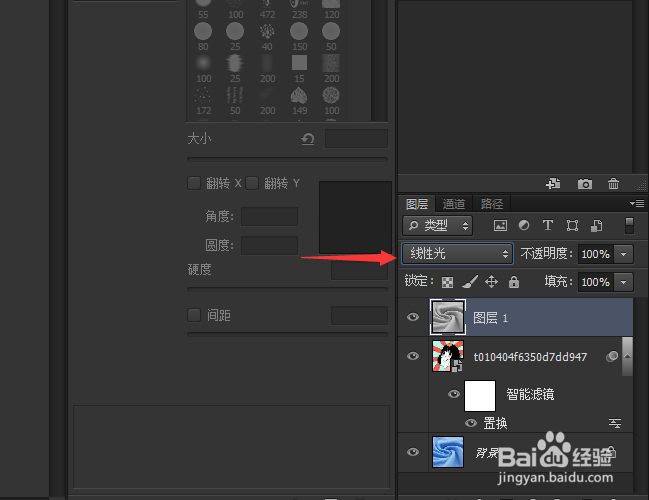
Task: Filter layers by adjustment layer icon
Action: click(524, 225)
